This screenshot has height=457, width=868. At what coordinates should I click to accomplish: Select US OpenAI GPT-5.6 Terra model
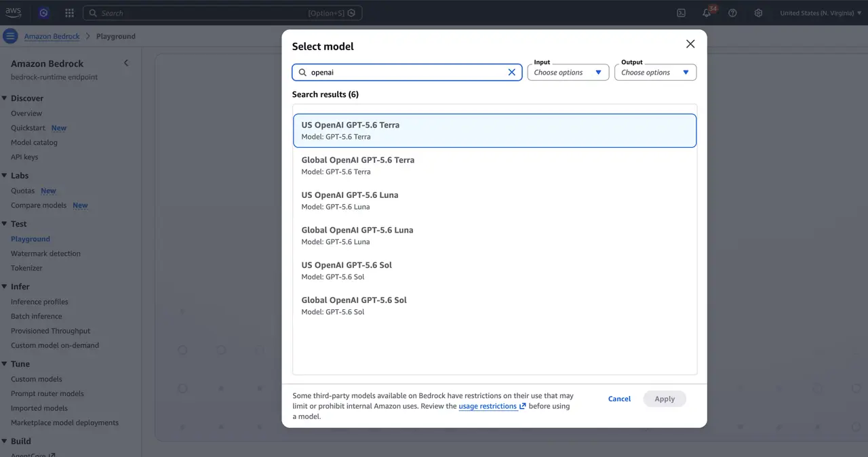494,130
